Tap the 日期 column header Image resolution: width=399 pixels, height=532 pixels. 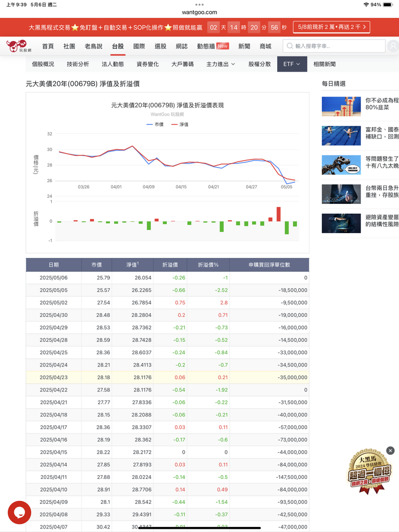[54, 265]
